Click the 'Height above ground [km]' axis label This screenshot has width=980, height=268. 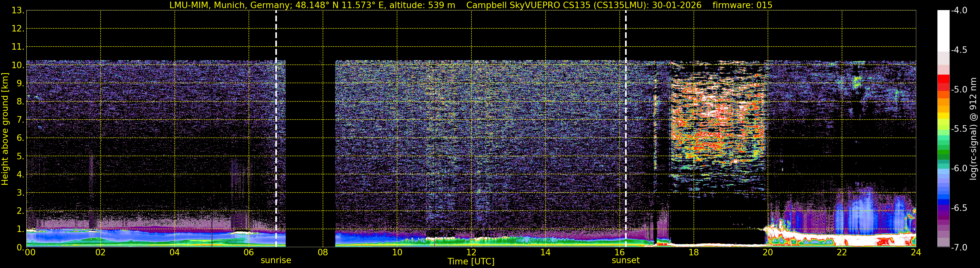pos(5,129)
